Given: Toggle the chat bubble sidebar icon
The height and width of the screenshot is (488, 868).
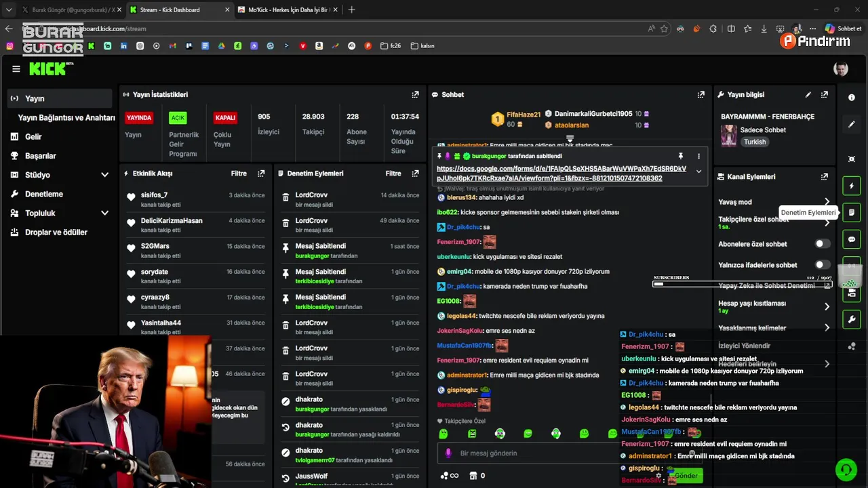Looking at the screenshot, I should (852, 240).
